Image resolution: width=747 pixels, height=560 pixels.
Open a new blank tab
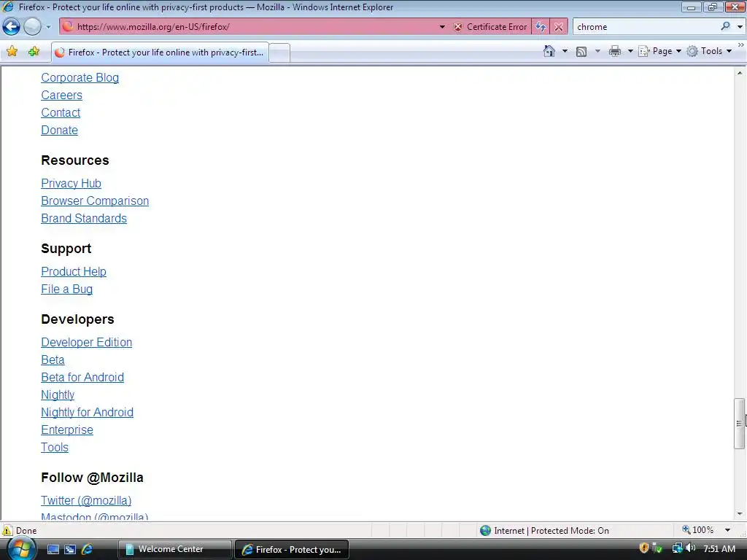tap(279, 52)
